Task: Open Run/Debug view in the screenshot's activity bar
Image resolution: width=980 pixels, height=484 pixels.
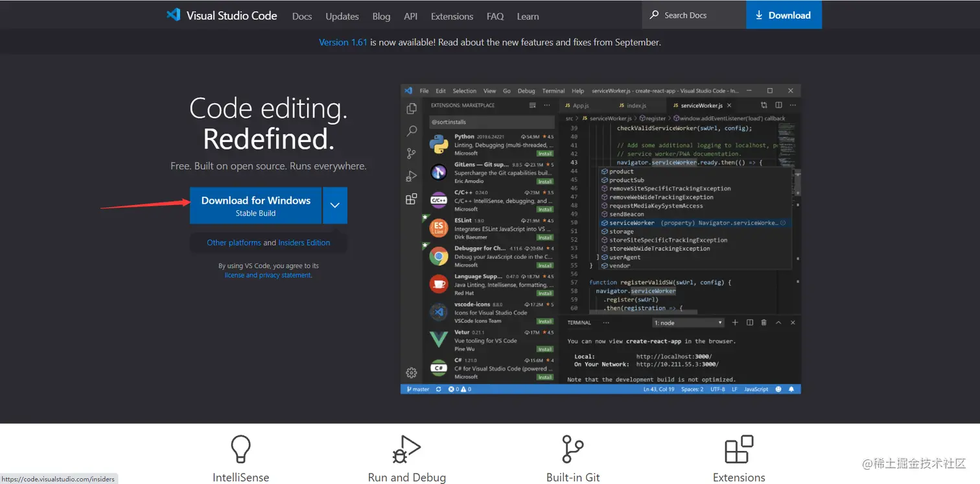Action: pos(411,176)
